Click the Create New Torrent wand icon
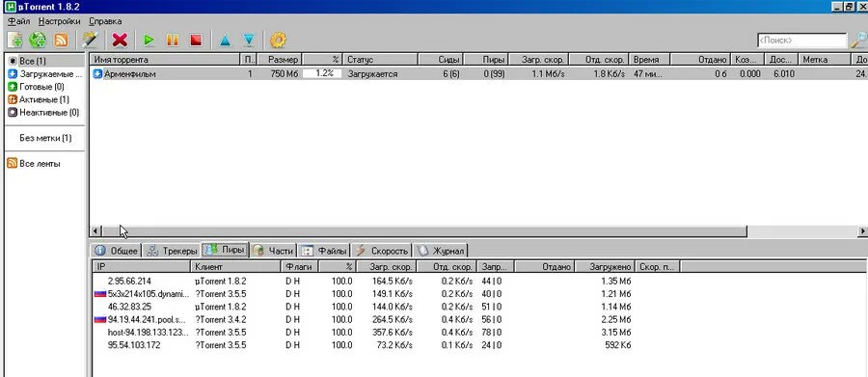Image resolution: width=868 pixels, height=377 pixels. click(89, 40)
